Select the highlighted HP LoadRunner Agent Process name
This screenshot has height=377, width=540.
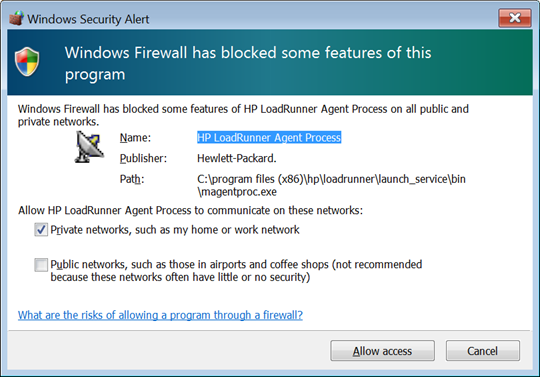(269, 138)
